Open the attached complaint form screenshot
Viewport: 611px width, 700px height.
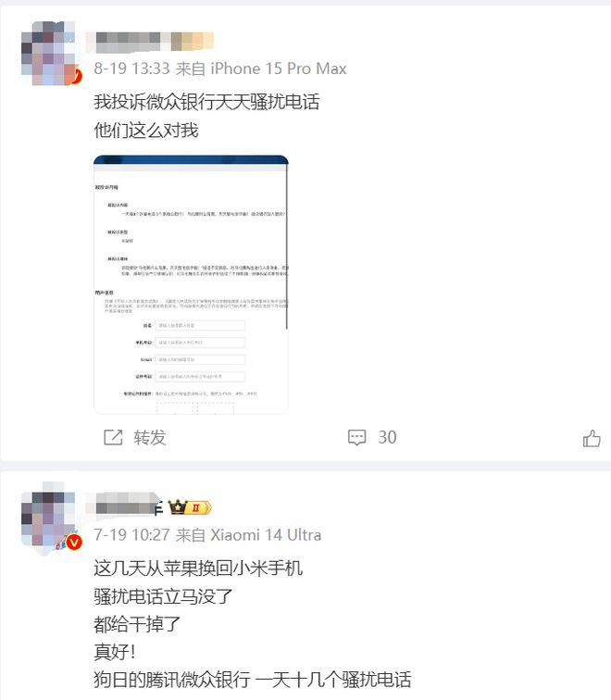click(x=191, y=284)
